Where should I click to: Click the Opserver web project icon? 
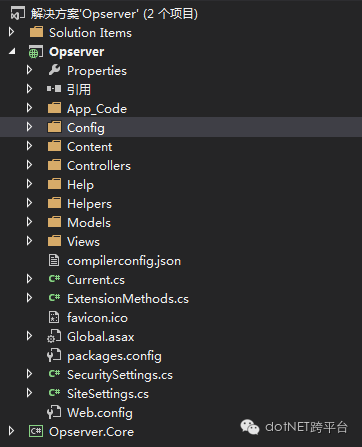click(x=36, y=52)
